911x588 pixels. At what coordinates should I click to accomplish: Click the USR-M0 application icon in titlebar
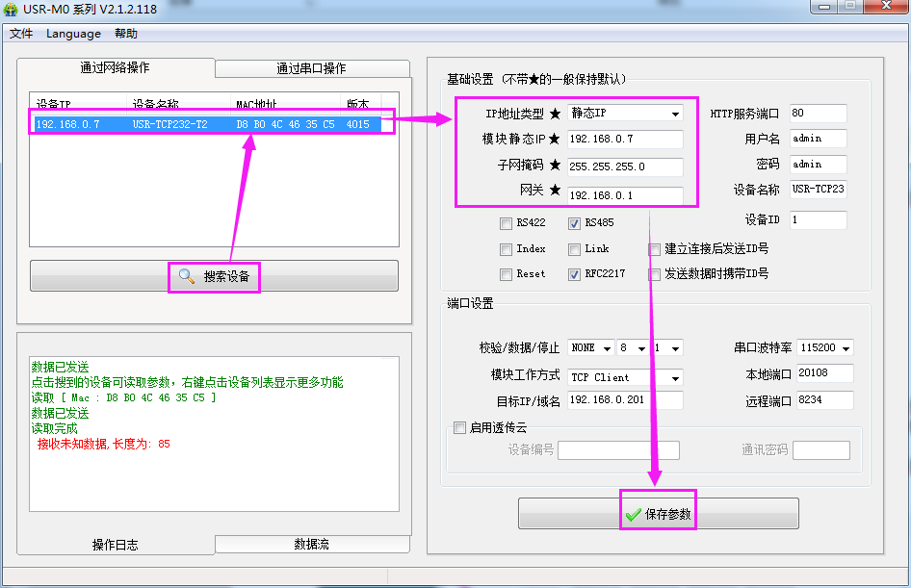point(10,9)
